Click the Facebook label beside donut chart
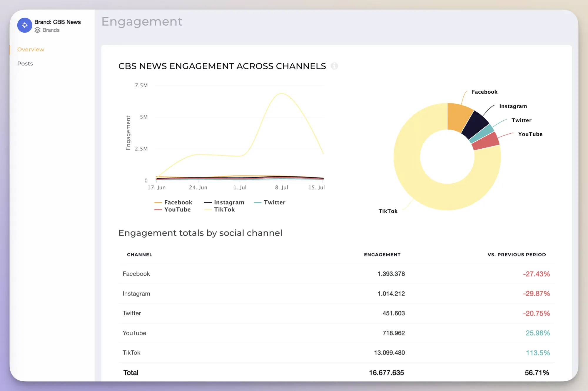 (x=485, y=92)
